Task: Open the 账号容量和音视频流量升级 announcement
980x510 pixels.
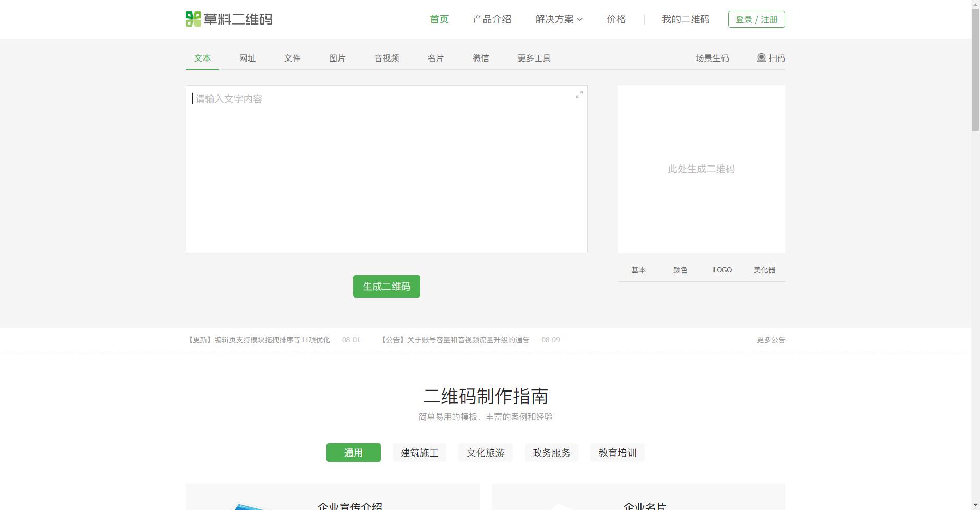Action: tap(455, 339)
